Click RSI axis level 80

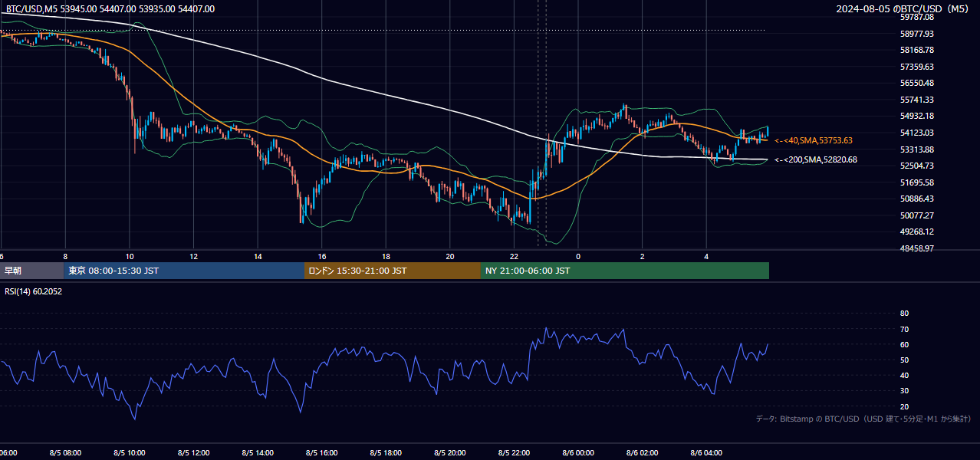point(904,314)
